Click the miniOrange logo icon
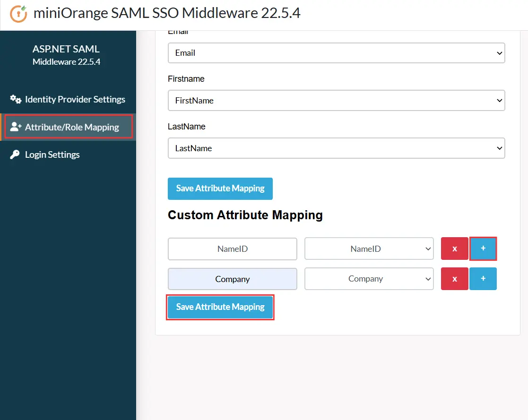Screen dimensions: 528x420 (x=18, y=14)
